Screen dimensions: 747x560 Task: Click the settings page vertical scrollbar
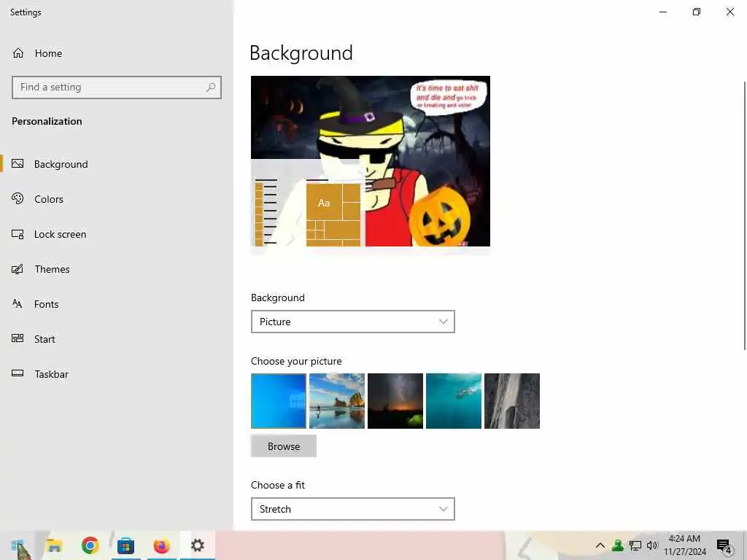(745, 216)
